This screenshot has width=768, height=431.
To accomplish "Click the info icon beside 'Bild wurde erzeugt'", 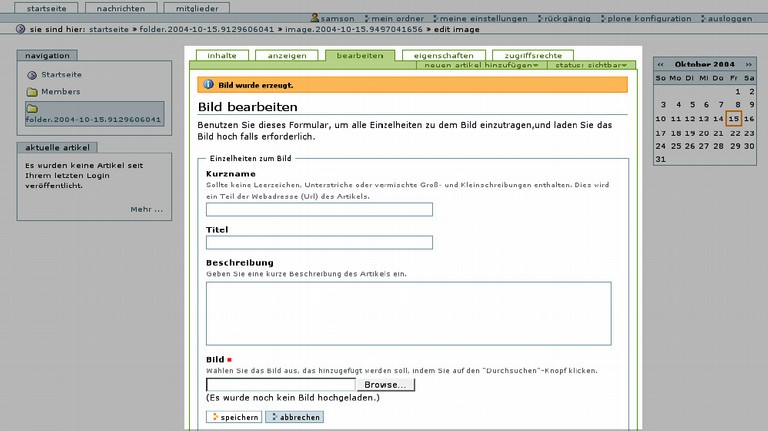I will [208, 85].
